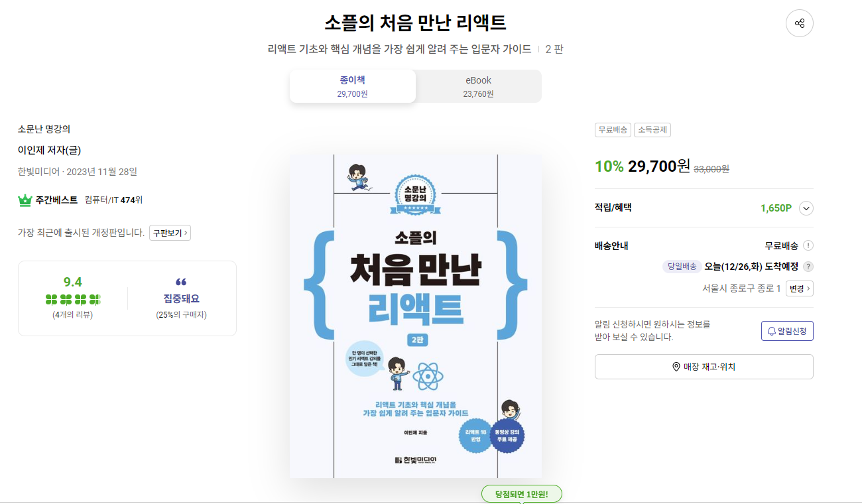This screenshot has height=504, width=862.
Task: Expand the 적립/혜택 chevron dropdown
Action: tap(806, 208)
